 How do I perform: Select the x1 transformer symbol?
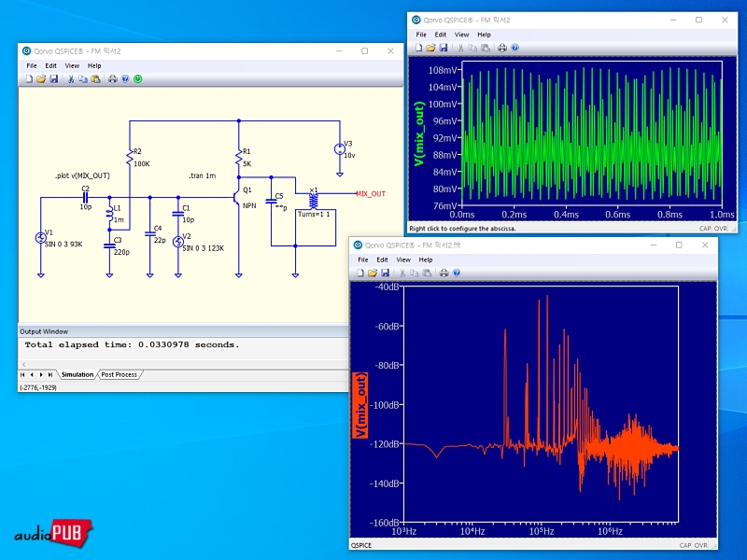313,200
